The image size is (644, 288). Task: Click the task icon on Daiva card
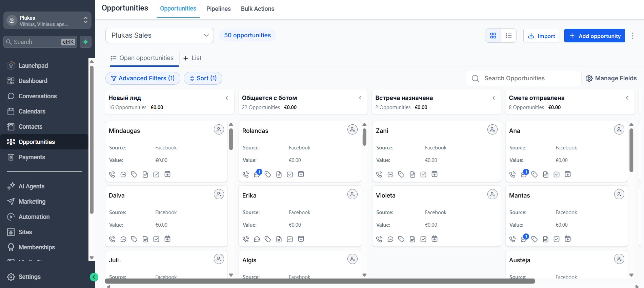pyautogui.click(x=156, y=239)
